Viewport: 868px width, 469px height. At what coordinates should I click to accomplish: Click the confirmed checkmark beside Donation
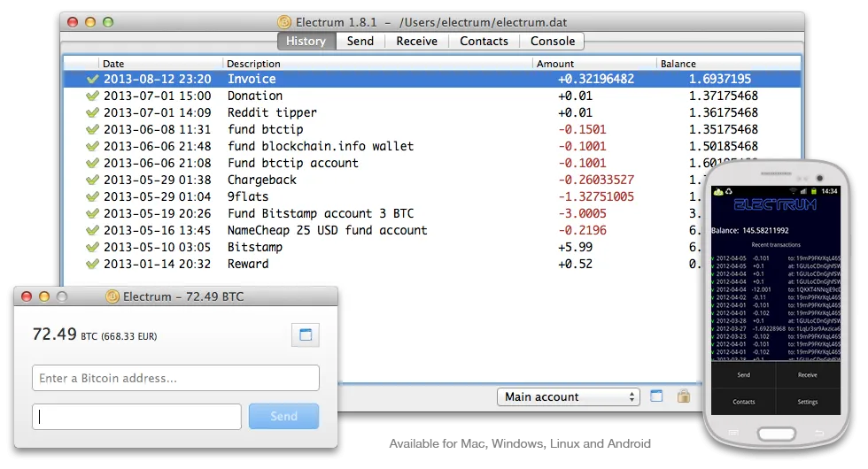point(92,96)
